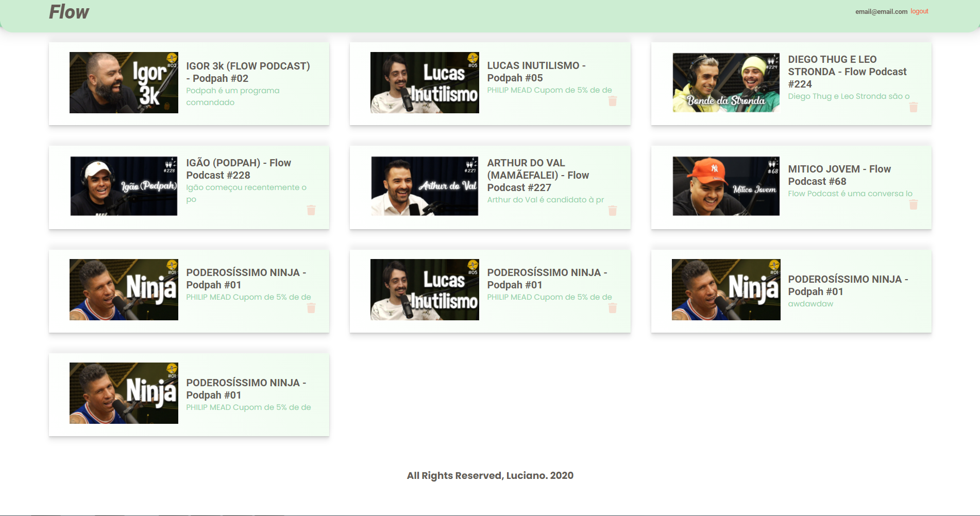This screenshot has width=980, height=516.
Task: Open Ninja thumbnail beside 'awdawdaw' description
Action: point(726,289)
